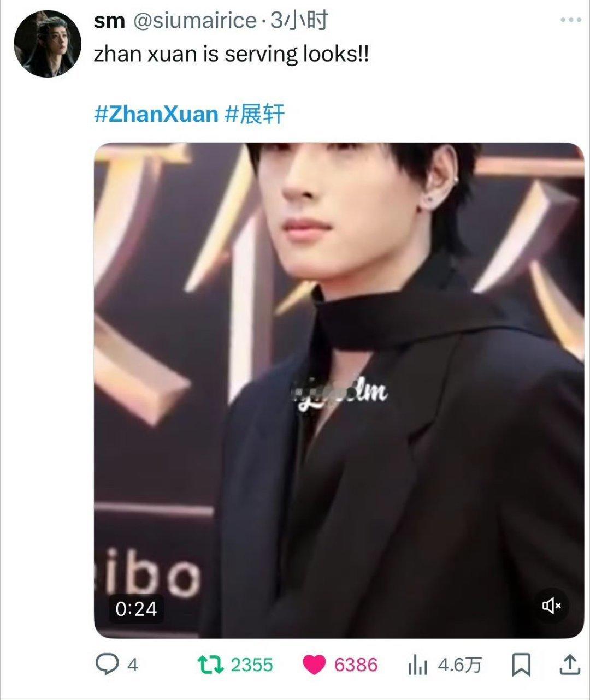
Task: Tap the green retweet icon
Action: pyautogui.click(x=210, y=665)
